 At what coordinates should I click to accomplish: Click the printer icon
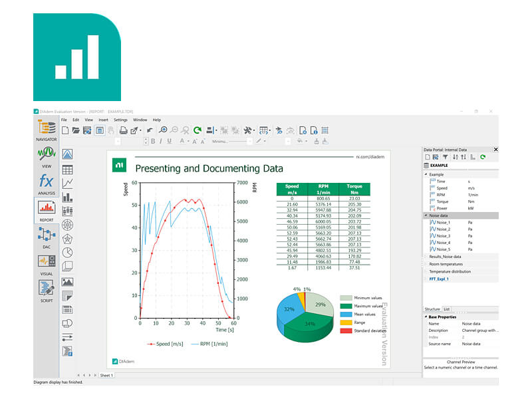tap(123, 130)
